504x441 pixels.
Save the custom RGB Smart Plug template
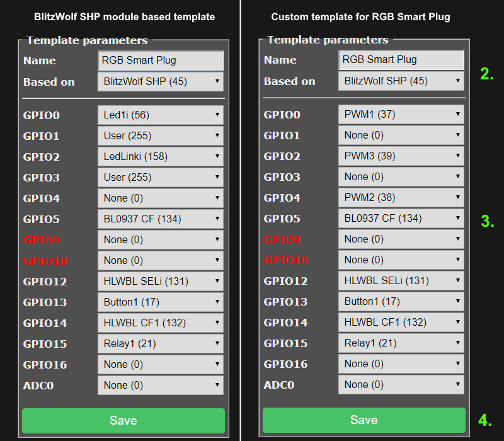click(x=364, y=420)
